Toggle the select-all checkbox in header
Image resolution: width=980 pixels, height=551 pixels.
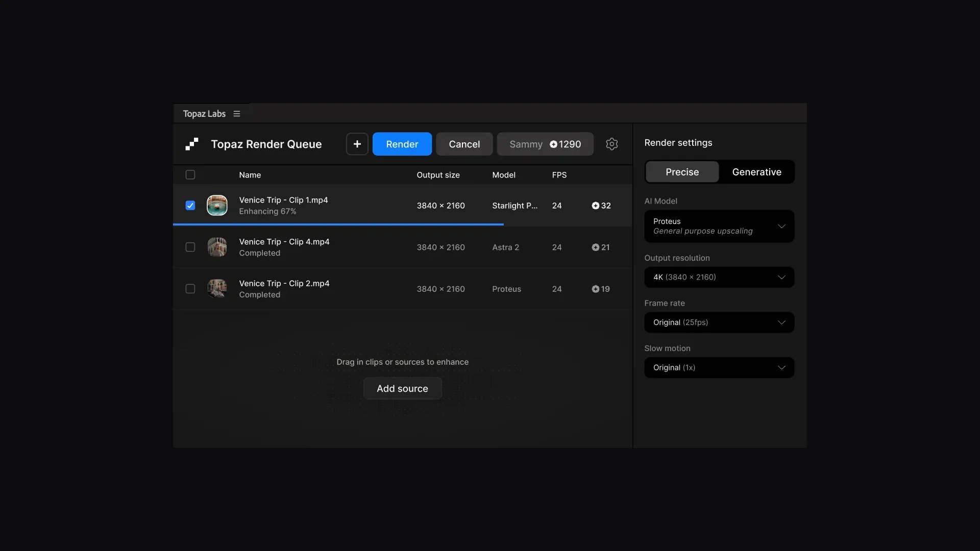pyautogui.click(x=190, y=175)
